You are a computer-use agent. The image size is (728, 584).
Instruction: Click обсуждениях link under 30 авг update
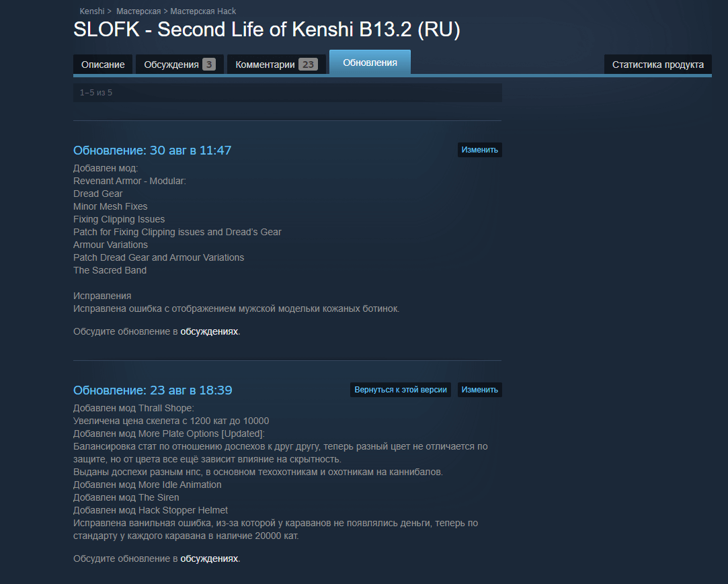(209, 331)
